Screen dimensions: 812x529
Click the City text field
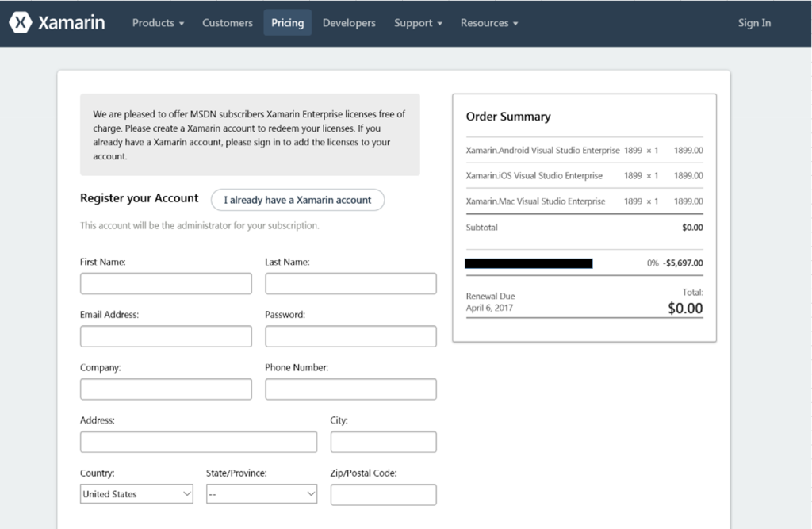click(383, 442)
